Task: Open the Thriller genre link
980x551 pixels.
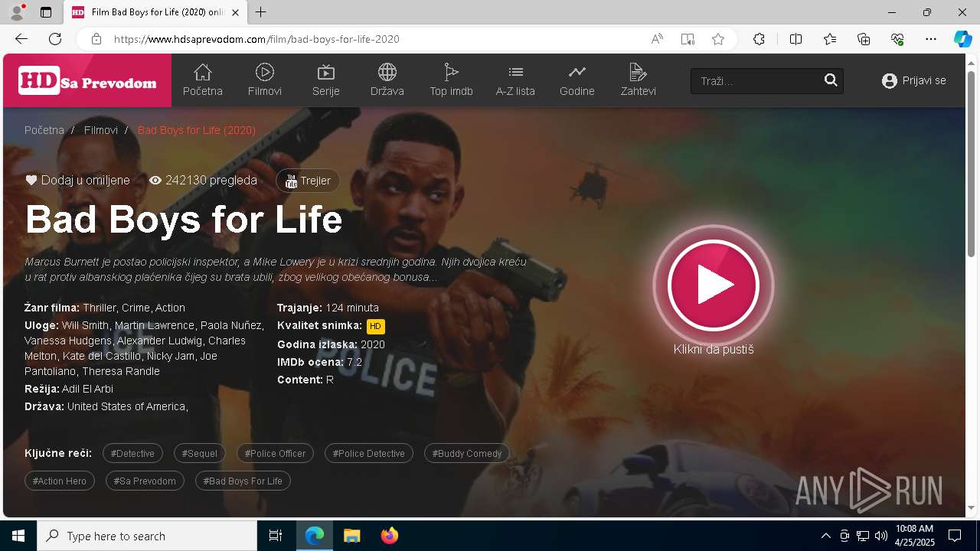Action: tap(100, 308)
